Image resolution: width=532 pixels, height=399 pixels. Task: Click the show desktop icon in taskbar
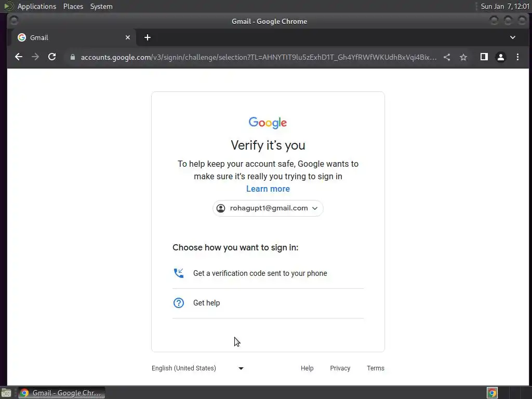pos(6,393)
